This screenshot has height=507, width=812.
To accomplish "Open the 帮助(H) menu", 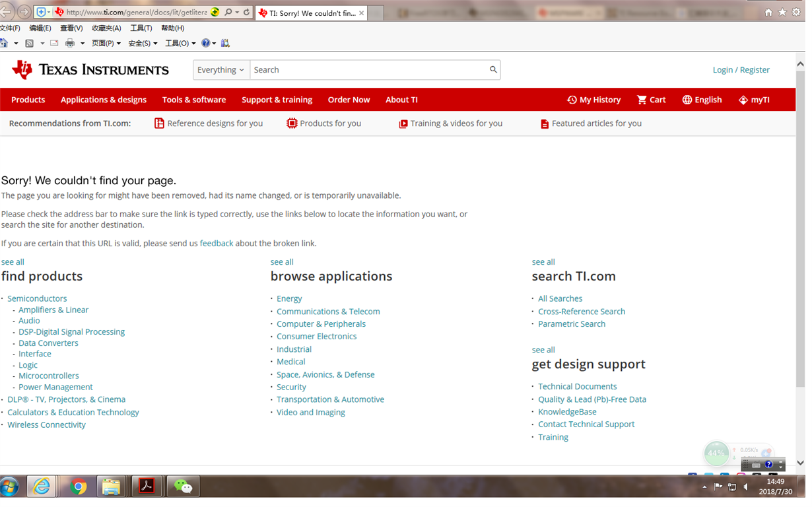I will pyautogui.click(x=173, y=28).
